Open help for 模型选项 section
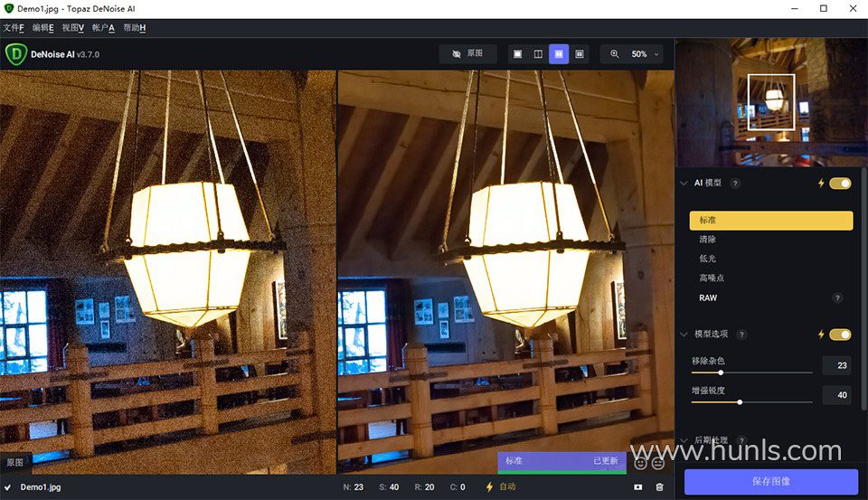Viewport: 868px width, 500px height. tap(741, 334)
